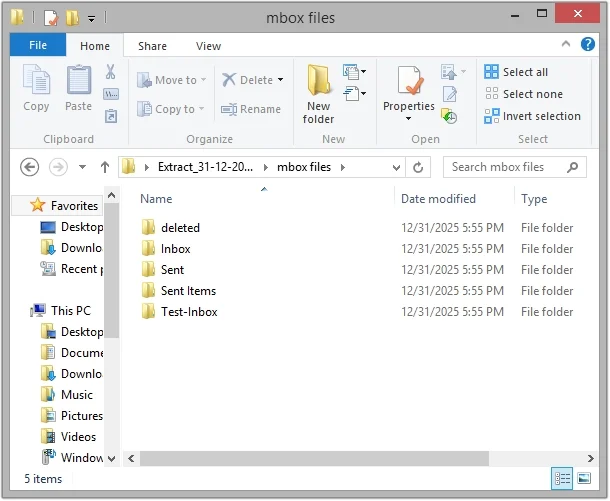
Task: Click the Edit pencil icon
Action: (x=450, y=94)
